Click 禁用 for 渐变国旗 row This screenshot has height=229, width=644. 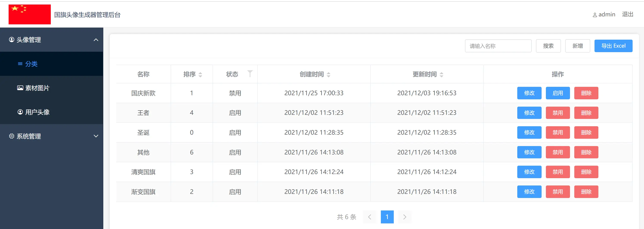[x=558, y=192]
